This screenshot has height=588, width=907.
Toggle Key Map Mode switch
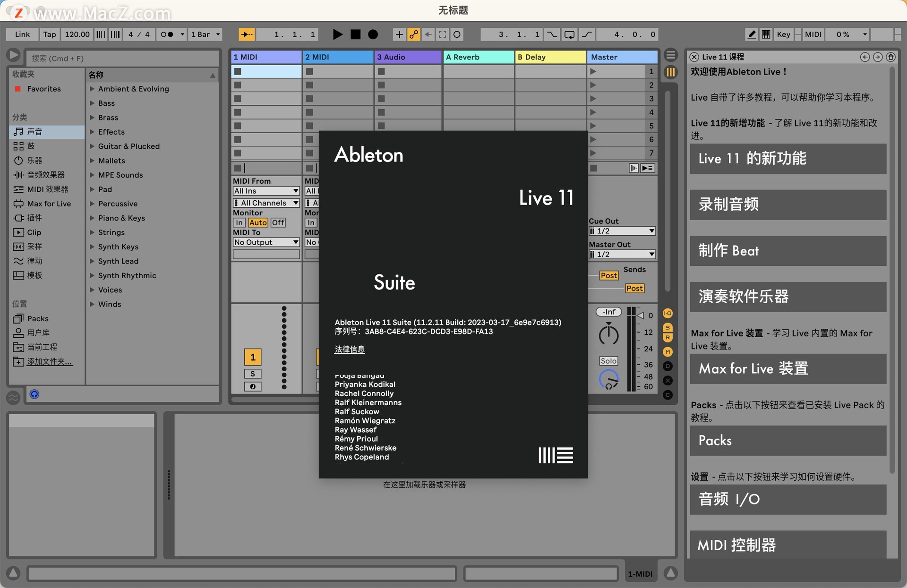coord(783,34)
